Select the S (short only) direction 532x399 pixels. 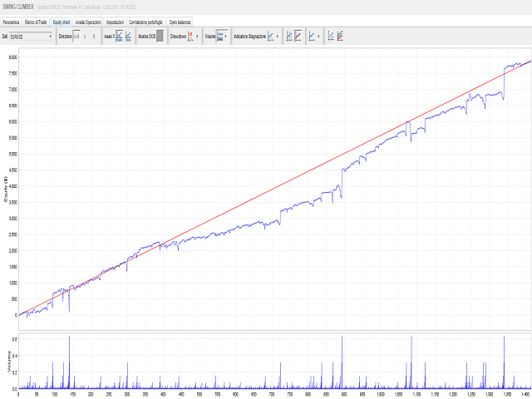94,37
